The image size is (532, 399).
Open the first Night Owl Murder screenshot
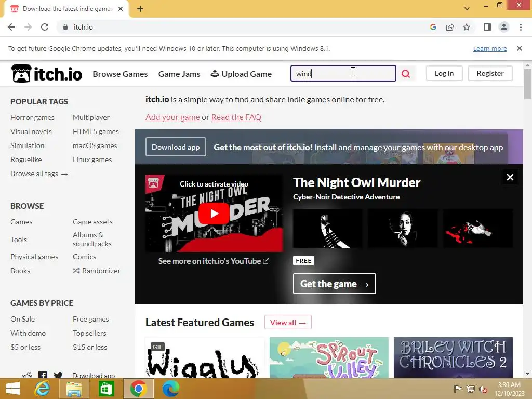coord(328,229)
